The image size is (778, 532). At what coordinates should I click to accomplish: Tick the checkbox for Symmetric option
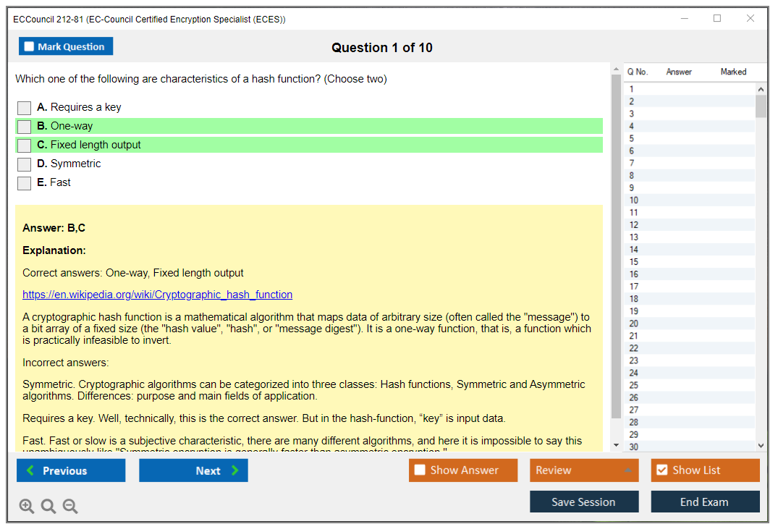[x=25, y=164]
